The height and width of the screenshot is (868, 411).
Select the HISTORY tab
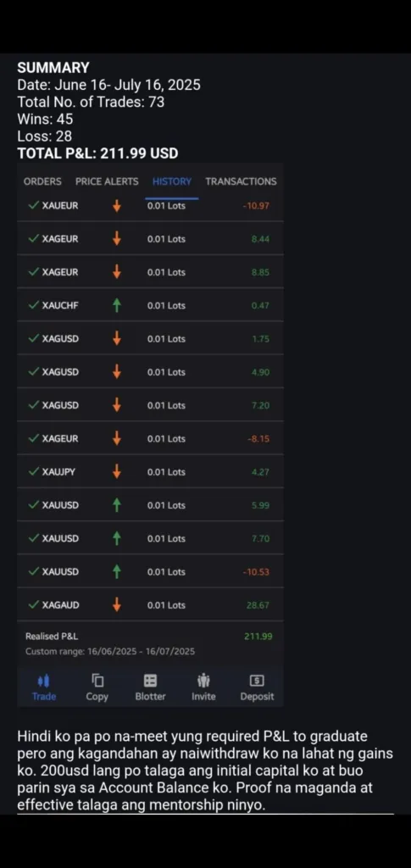[x=171, y=181]
